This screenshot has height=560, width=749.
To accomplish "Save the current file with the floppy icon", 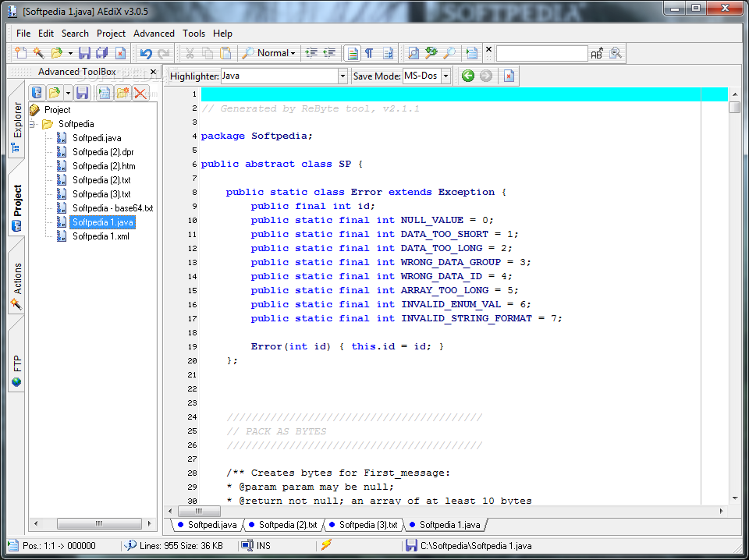I will 84,53.
